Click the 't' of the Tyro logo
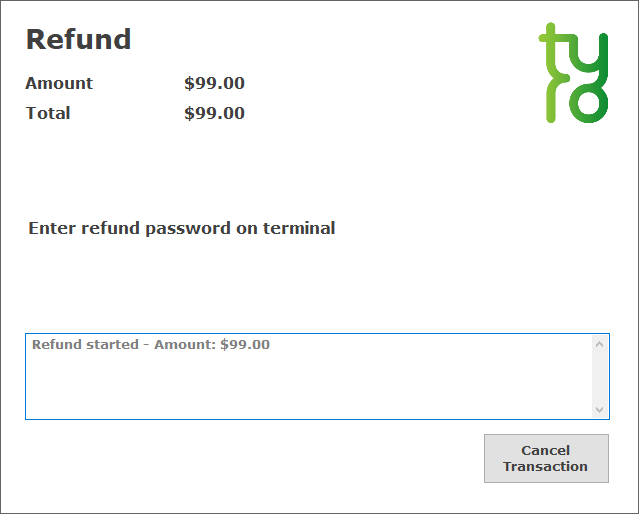Viewport: 639px width, 514px height. pyautogui.click(x=553, y=47)
